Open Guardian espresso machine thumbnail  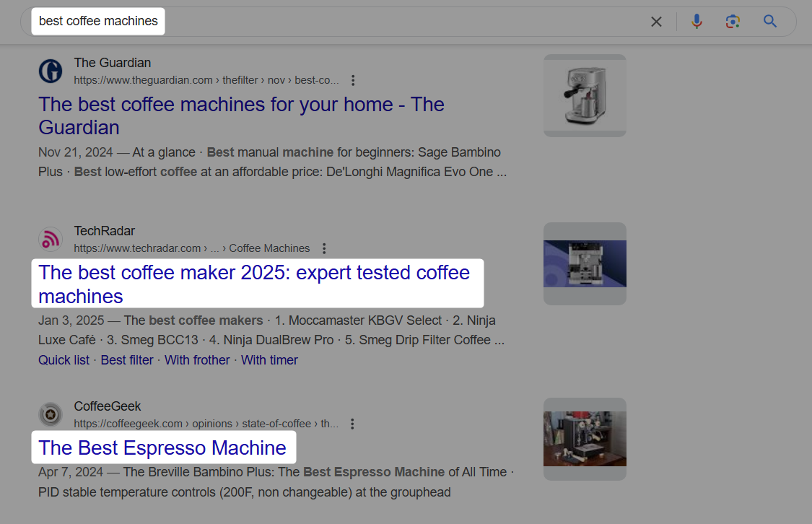coord(585,96)
